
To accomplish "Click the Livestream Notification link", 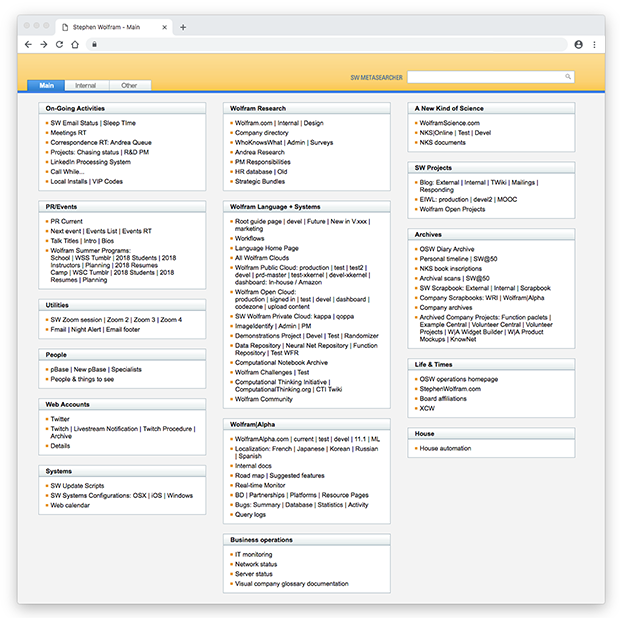I will tap(106, 429).
